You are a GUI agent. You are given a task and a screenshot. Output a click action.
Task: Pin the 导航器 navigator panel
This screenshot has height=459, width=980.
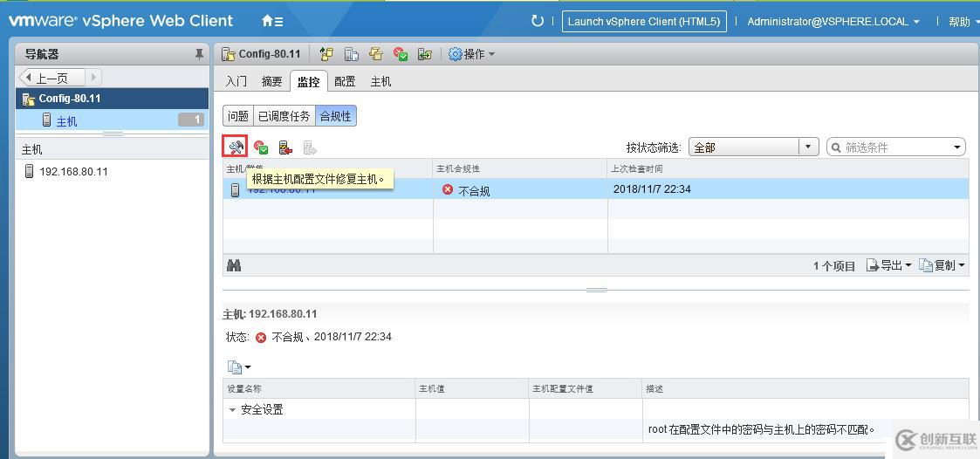(199, 54)
